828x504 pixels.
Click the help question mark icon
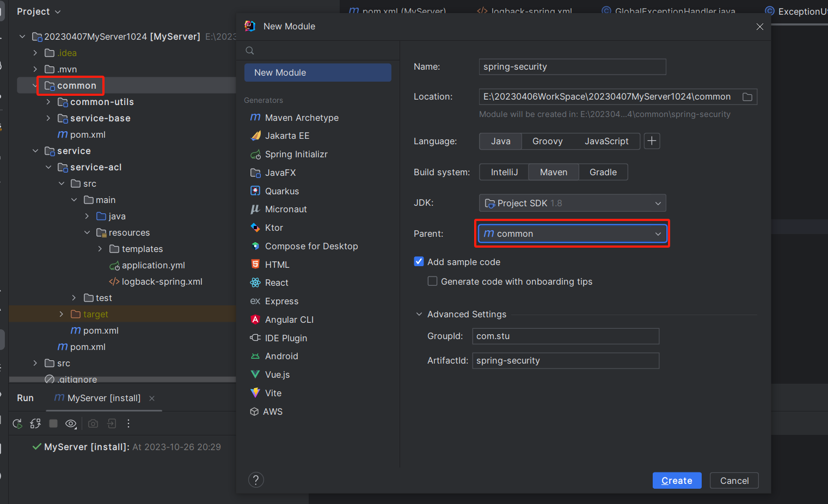256,480
